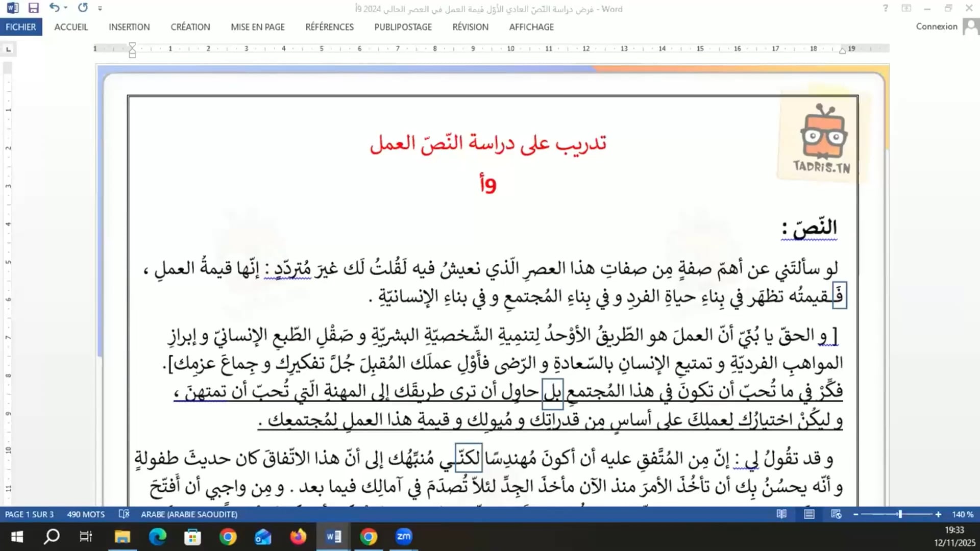
Task: Click the Undo arrow icon
Action: (x=54, y=8)
